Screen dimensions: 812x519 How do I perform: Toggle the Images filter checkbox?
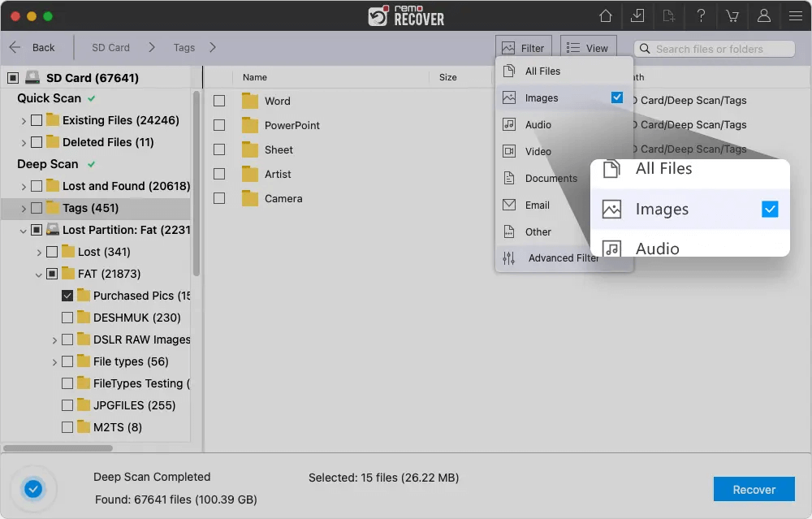pyautogui.click(x=617, y=97)
